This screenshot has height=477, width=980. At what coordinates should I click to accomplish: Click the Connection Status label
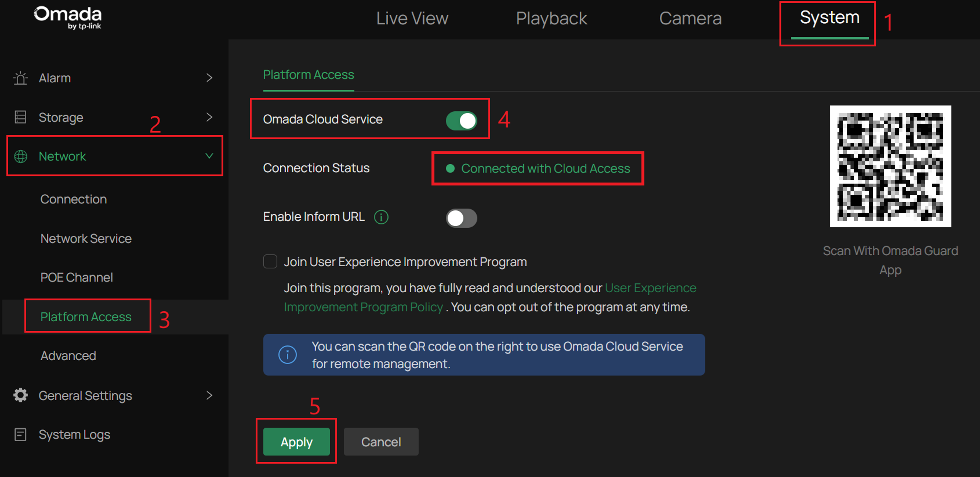(x=316, y=168)
